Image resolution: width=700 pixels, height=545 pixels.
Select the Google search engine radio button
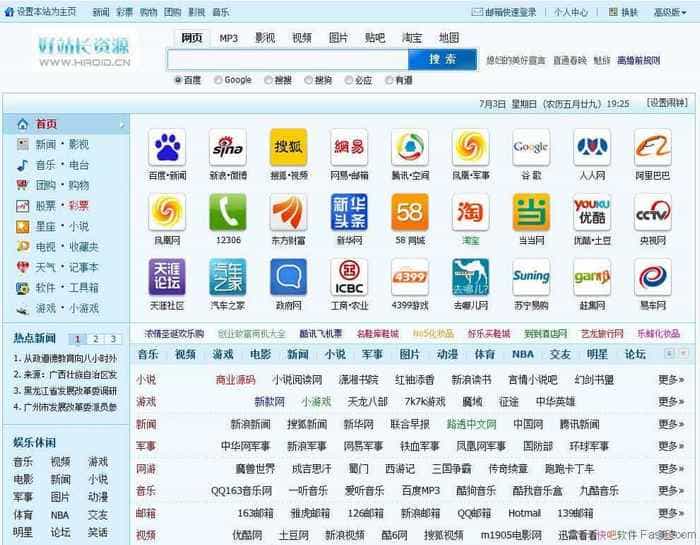(x=218, y=80)
